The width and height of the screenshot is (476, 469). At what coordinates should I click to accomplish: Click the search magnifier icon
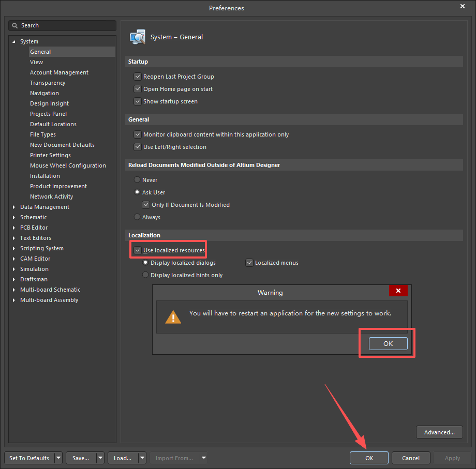point(15,25)
